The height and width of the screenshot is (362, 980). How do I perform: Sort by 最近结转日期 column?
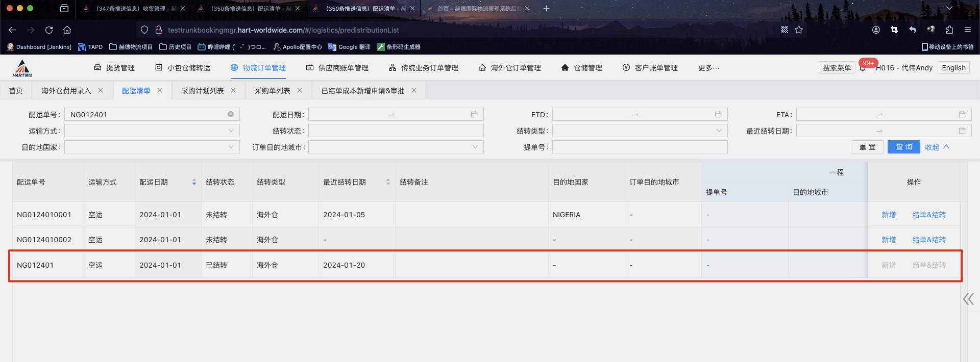[388, 182]
